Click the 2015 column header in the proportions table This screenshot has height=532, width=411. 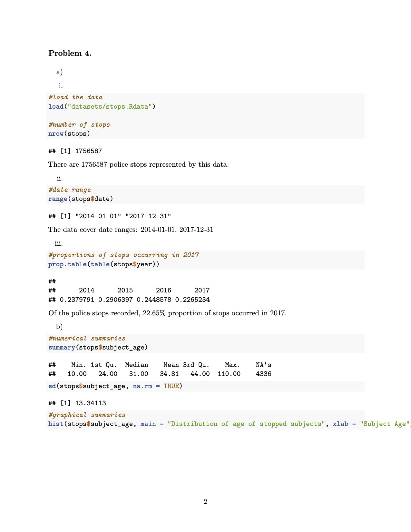click(125, 290)
